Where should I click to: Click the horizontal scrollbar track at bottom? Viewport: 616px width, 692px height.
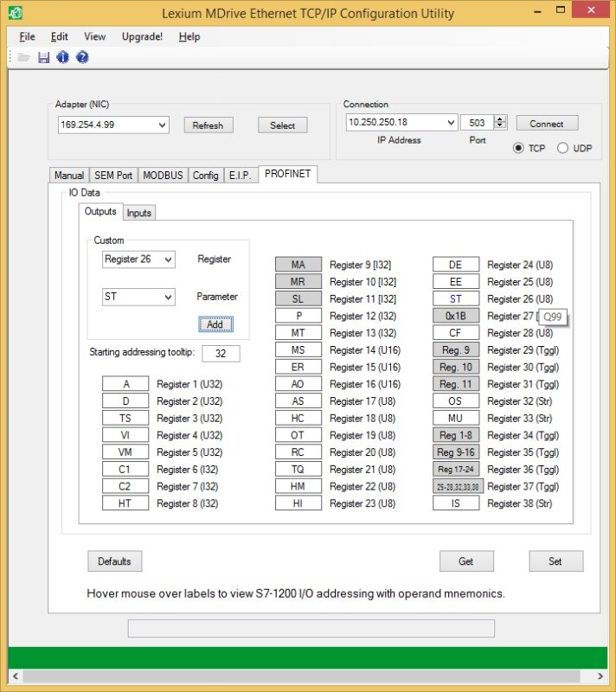tap(307, 676)
